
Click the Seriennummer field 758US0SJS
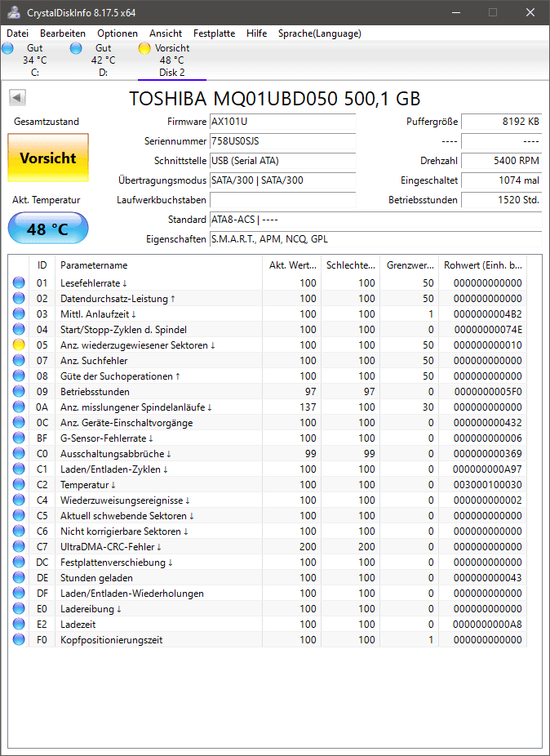point(283,141)
